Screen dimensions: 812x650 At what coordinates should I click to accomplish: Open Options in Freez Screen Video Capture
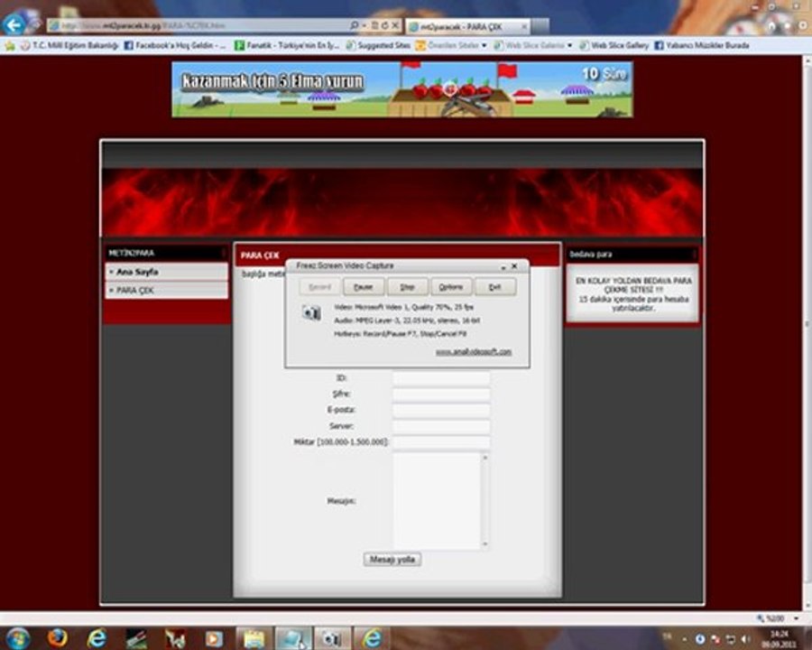pyautogui.click(x=451, y=287)
